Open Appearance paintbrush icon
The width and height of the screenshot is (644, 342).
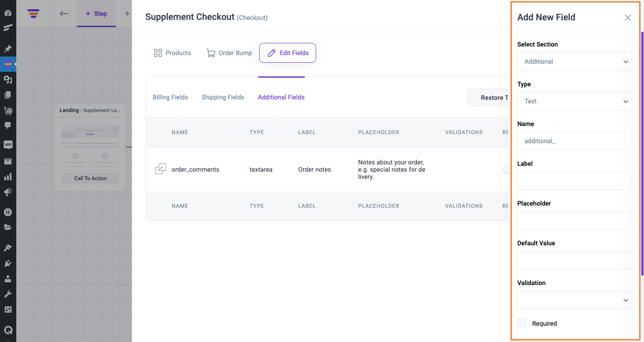pyautogui.click(x=8, y=248)
